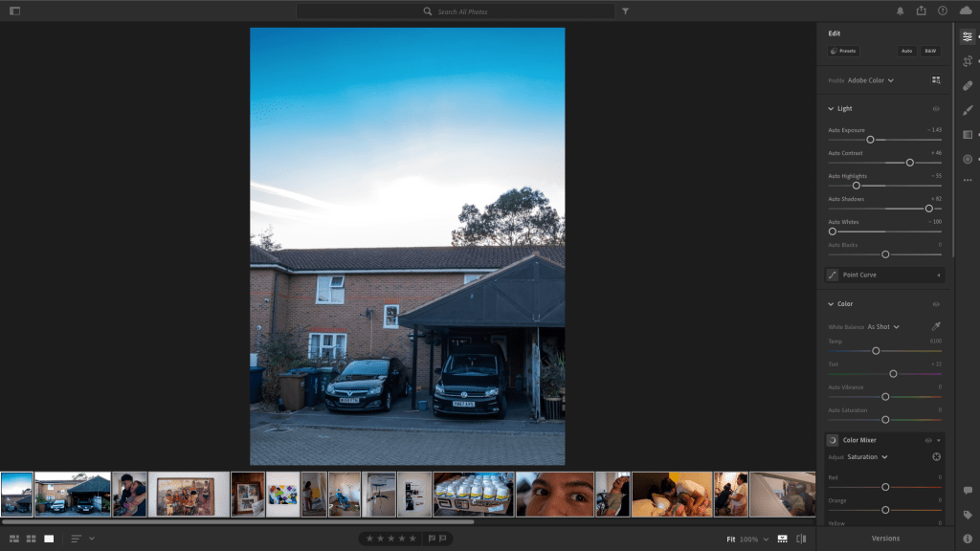Select the Brush adjustment tool

click(968, 110)
